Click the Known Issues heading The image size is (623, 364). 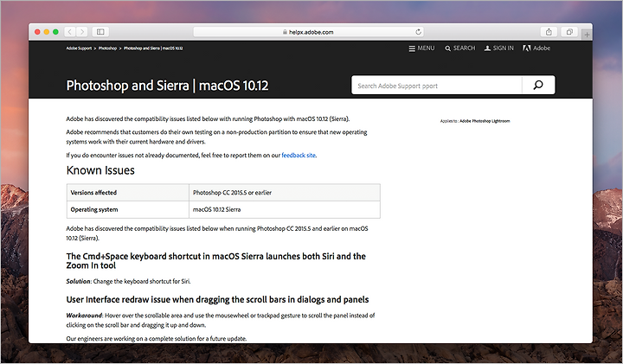(x=100, y=170)
